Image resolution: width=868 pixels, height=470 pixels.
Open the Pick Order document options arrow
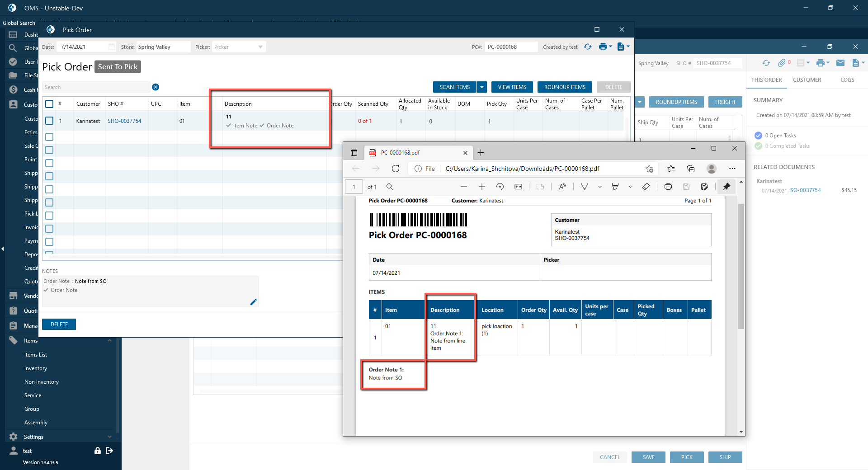pyautogui.click(x=628, y=47)
